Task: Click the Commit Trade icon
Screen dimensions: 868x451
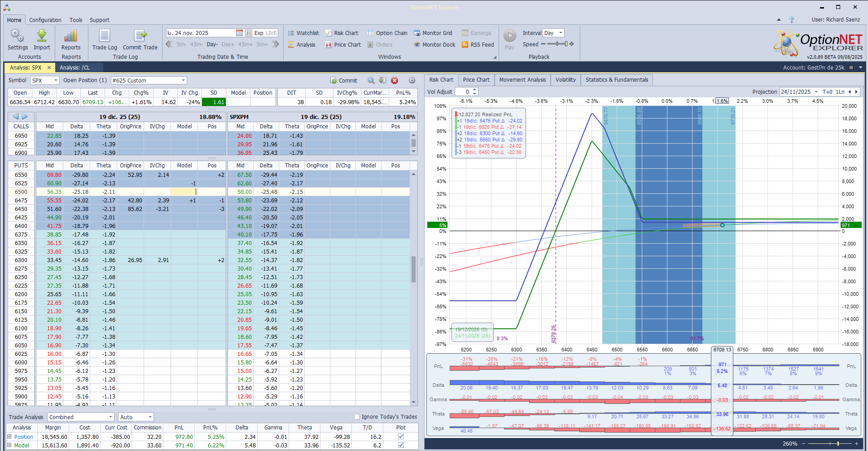Action: pos(140,36)
